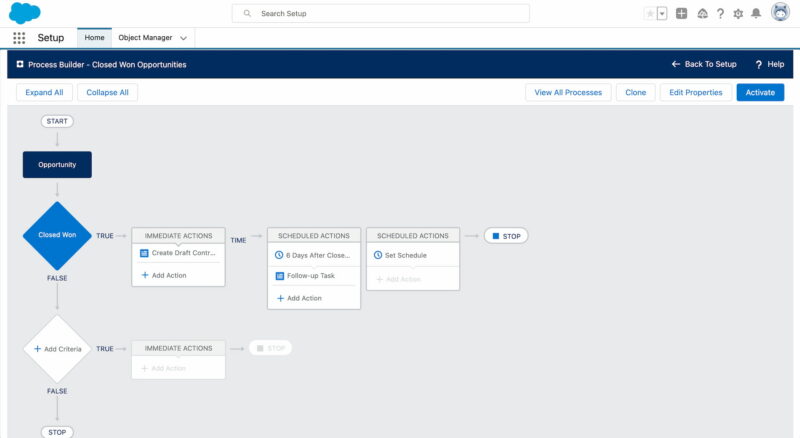Click the Back To Setup link
The height and width of the screenshot is (438, 800).
pos(704,64)
